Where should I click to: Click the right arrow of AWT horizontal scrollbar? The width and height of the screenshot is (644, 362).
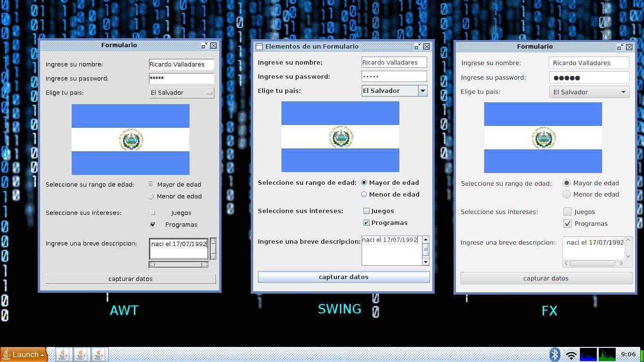[x=205, y=265]
